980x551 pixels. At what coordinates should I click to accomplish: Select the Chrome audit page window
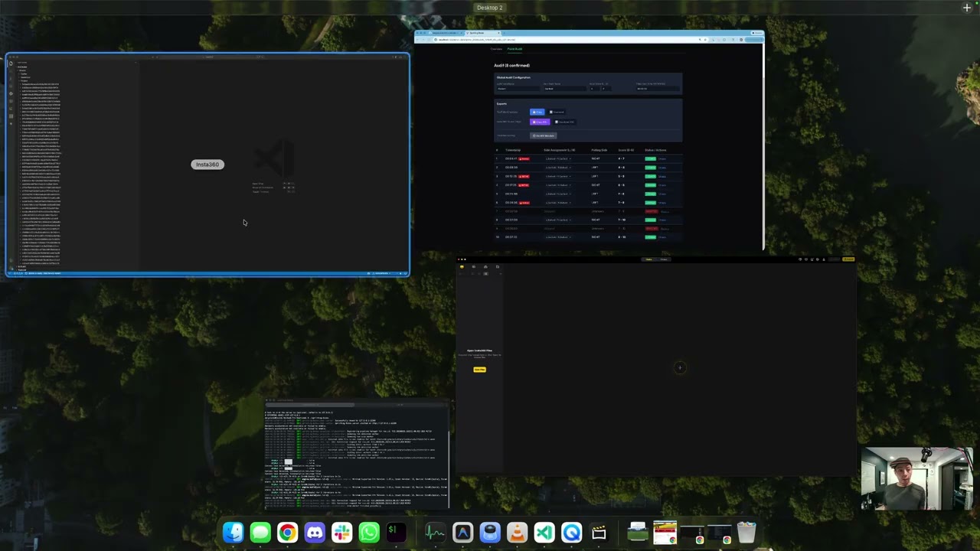click(590, 141)
